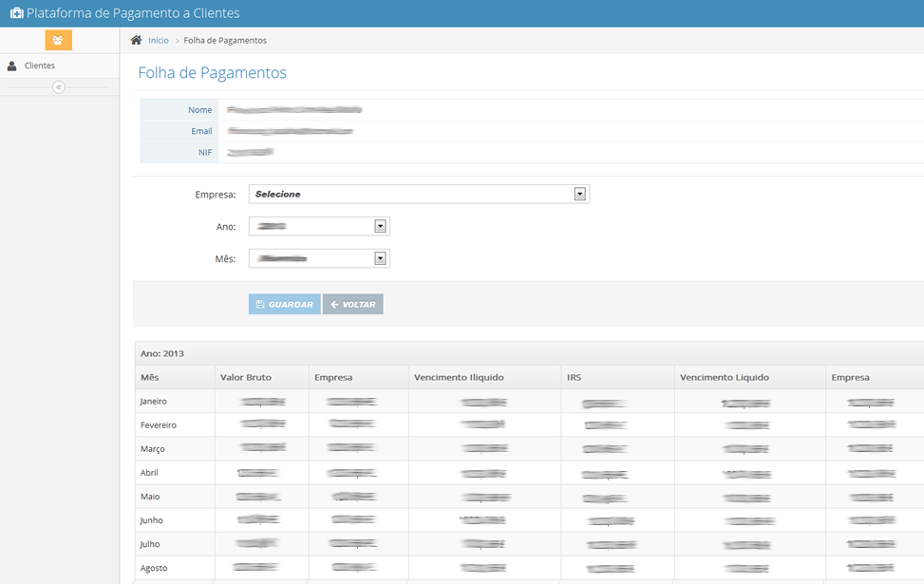
Task: Select the 'Maio' row label
Action: [x=150, y=497]
